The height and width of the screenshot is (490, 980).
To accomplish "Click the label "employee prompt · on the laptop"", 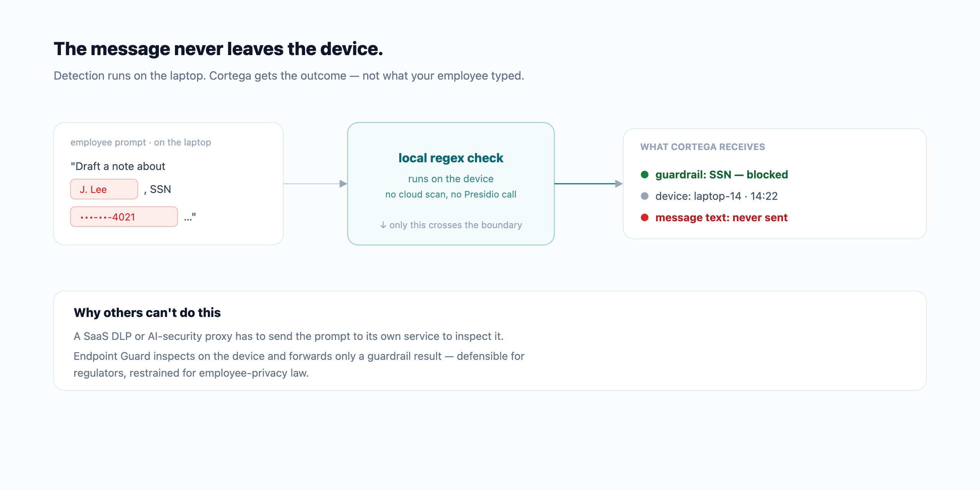I will pos(140,142).
